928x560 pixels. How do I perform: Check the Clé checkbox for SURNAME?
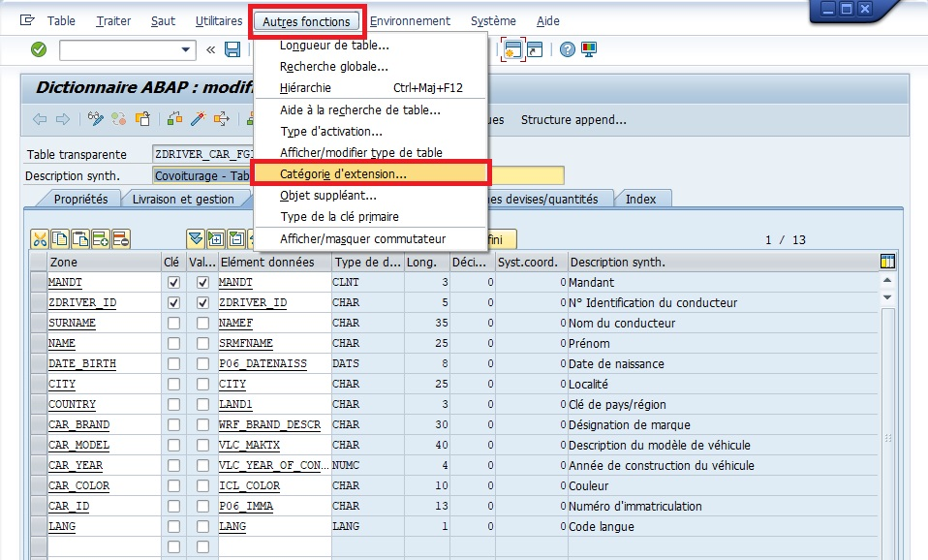(x=173, y=324)
